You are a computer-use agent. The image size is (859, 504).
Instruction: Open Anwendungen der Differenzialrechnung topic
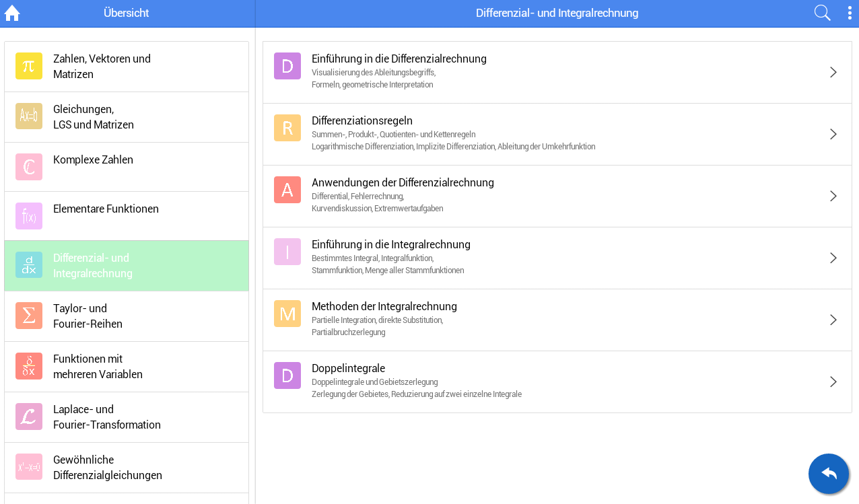403,183
